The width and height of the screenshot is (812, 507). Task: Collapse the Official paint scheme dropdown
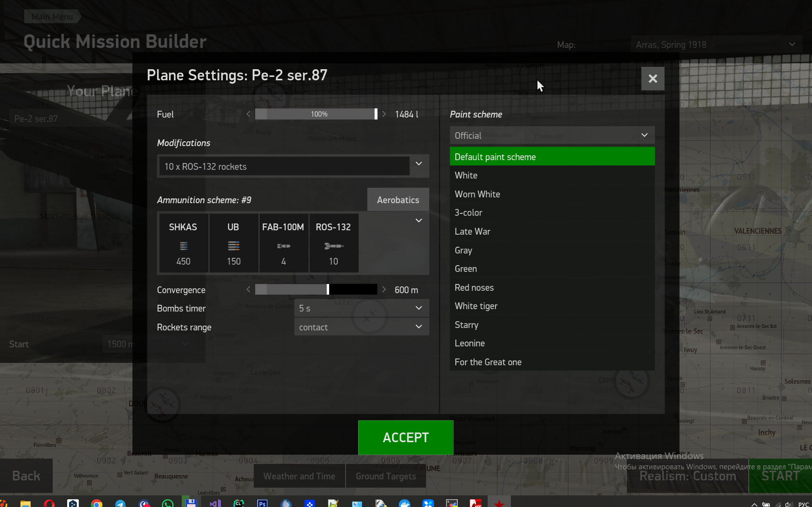552,135
